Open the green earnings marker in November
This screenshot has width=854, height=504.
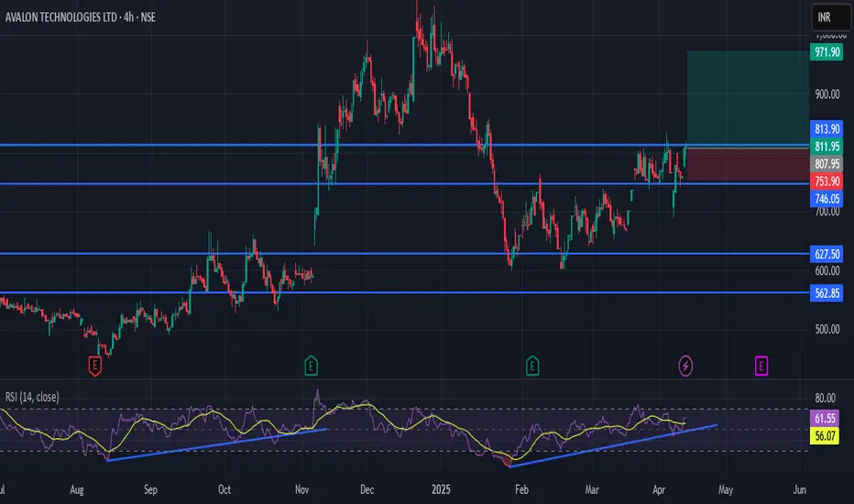311,366
